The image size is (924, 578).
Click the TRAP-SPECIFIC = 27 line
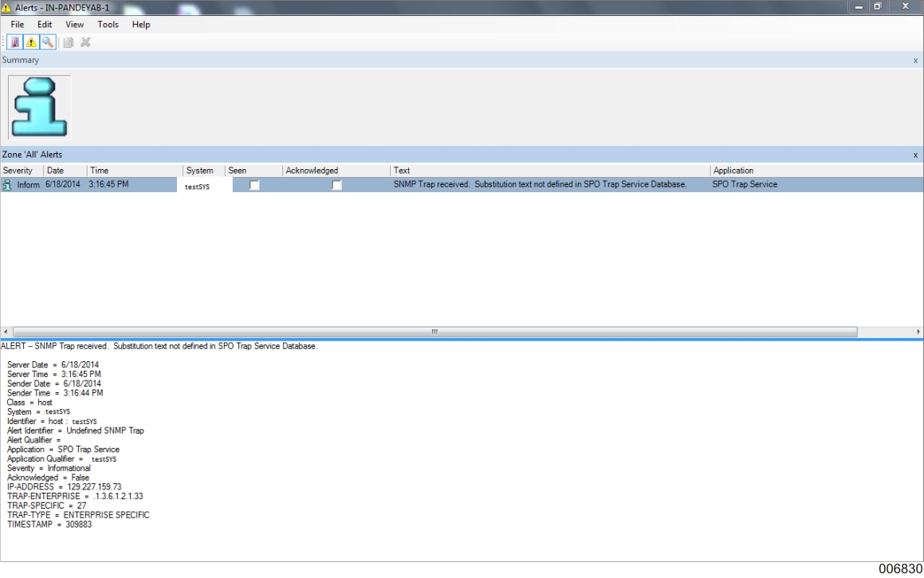[x=46, y=506]
